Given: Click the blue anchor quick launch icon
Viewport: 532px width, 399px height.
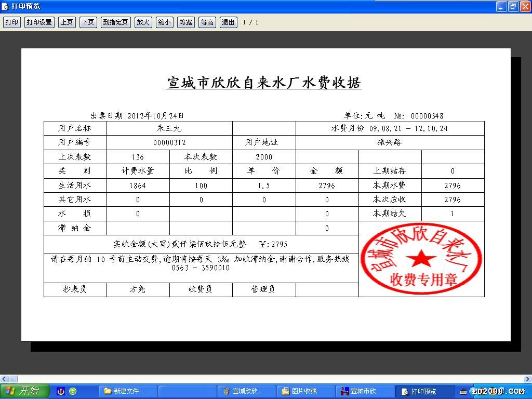Looking at the screenshot, I should (61, 391).
